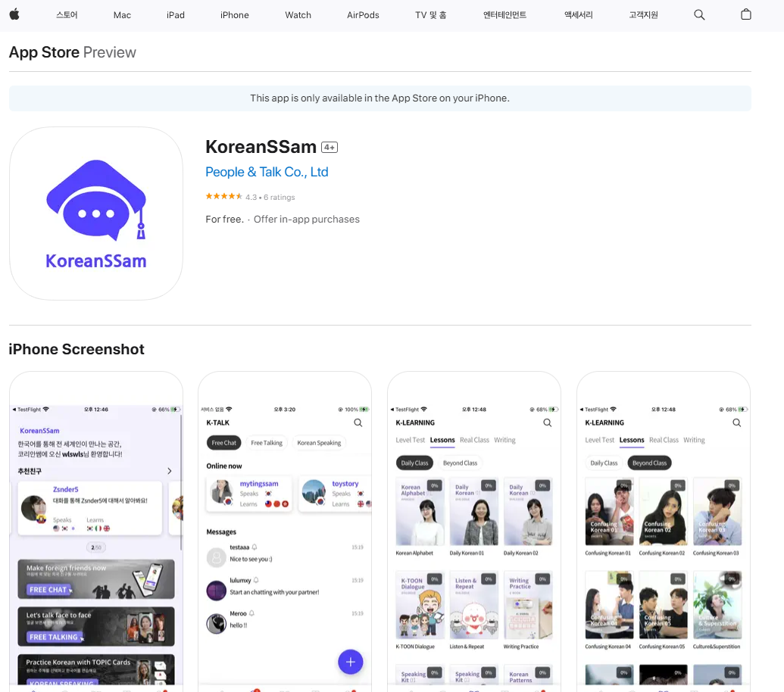Click the App Store heading link
Image resolution: width=784 pixels, height=692 pixels.
tap(44, 52)
